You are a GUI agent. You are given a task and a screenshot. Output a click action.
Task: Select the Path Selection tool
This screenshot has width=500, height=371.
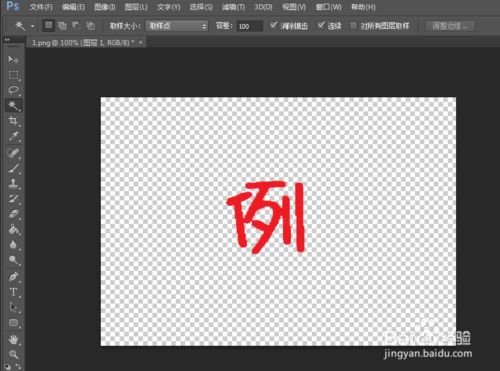tap(13, 307)
